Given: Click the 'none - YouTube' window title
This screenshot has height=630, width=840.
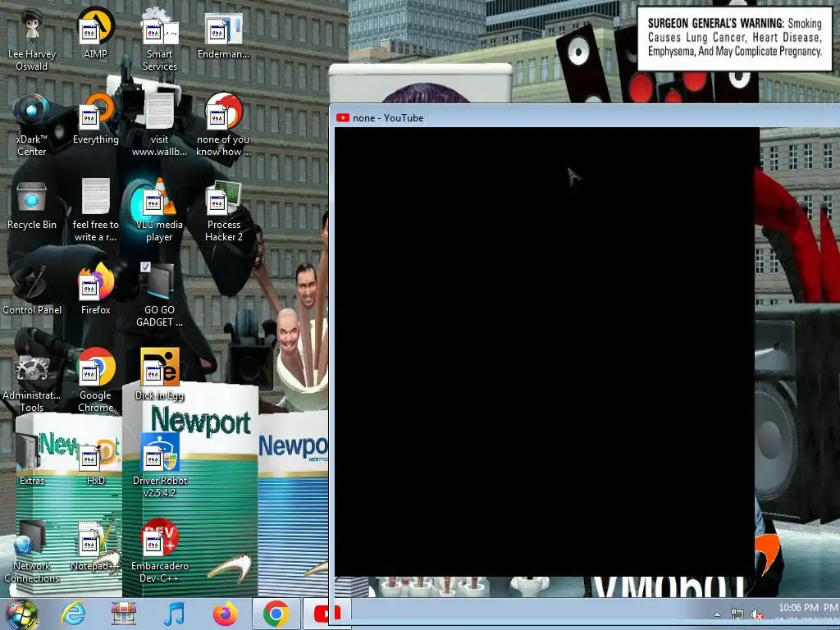Looking at the screenshot, I should pos(388,118).
